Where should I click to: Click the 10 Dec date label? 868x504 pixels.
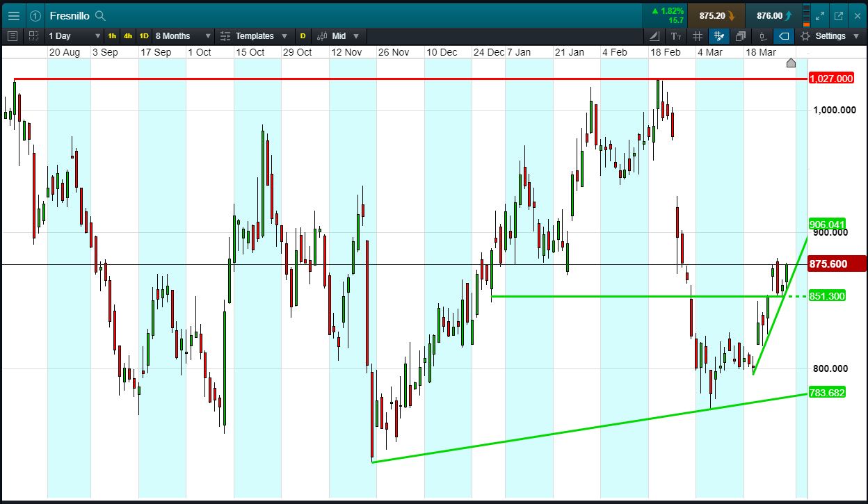pyautogui.click(x=442, y=52)
